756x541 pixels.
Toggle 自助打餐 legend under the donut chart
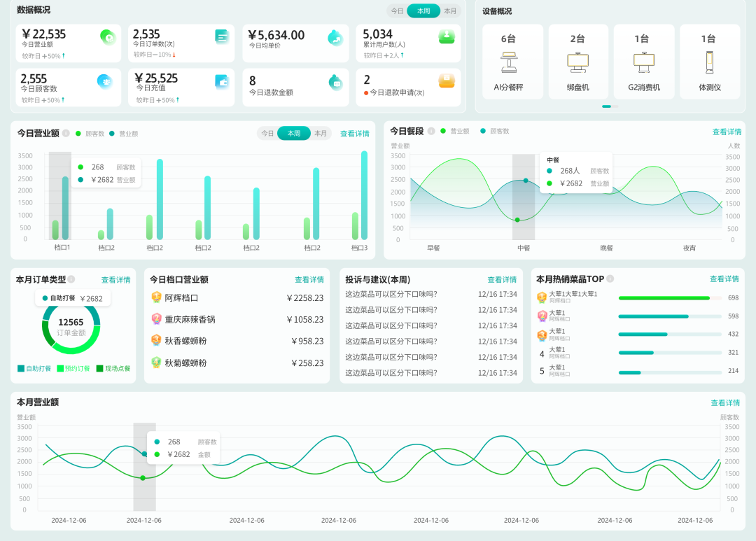pyautogui.click(x=34, y=368)
